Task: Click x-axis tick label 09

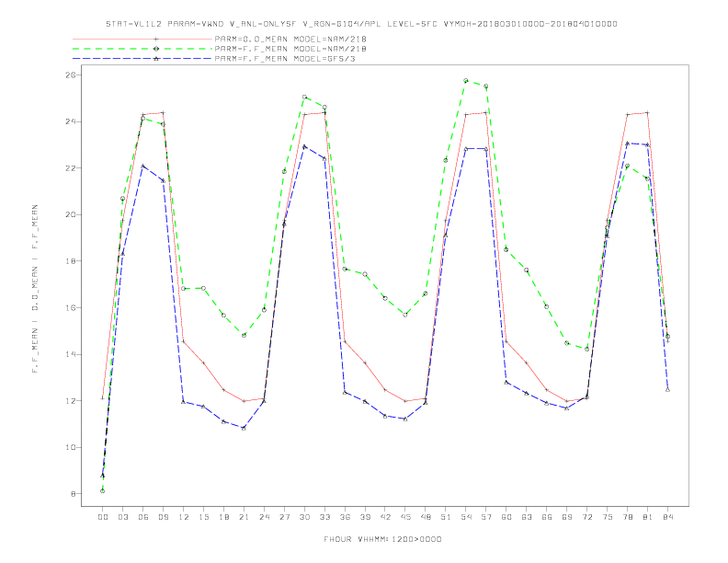Action: tap(163, 517)
